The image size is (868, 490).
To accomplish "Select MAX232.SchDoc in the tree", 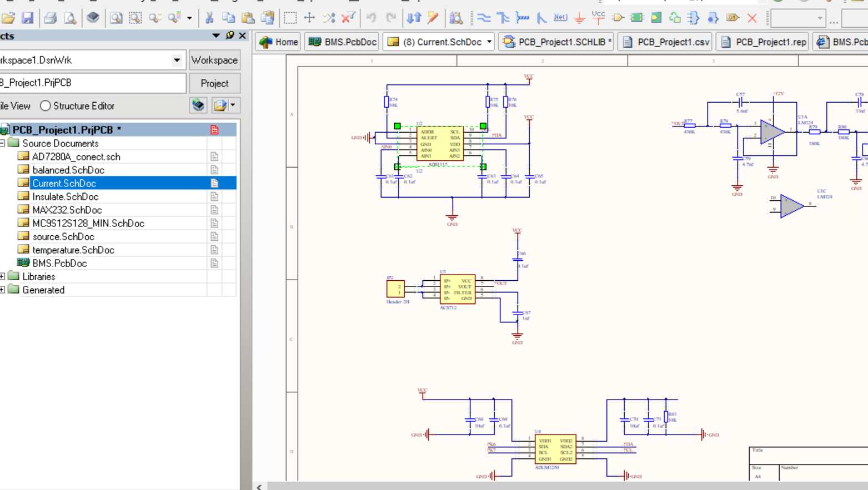I will pyautogui.click(x=67, y=210).
